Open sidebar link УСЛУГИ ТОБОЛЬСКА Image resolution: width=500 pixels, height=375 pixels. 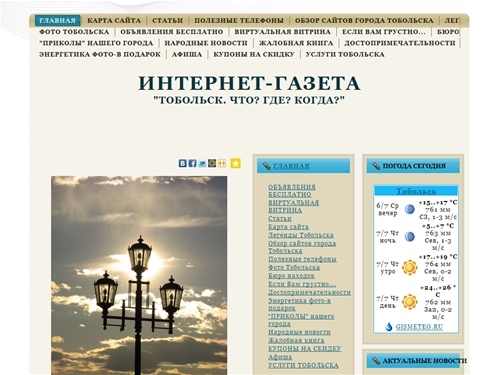pos(303,365)
